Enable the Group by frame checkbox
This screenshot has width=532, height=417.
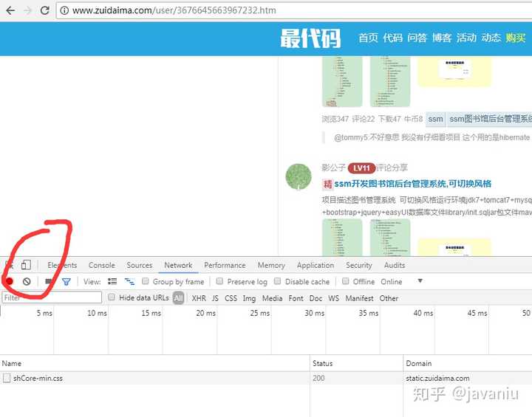146,281
